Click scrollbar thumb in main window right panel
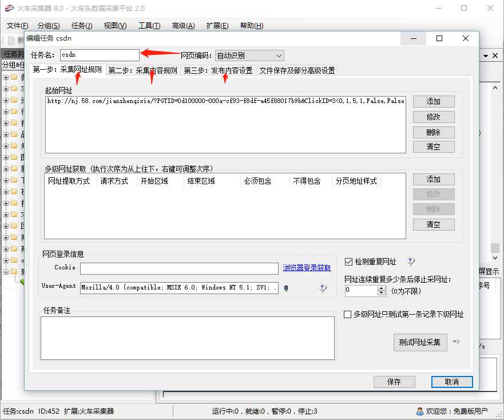The width and height of the screenshot is (504, 420). click(495, 248)
